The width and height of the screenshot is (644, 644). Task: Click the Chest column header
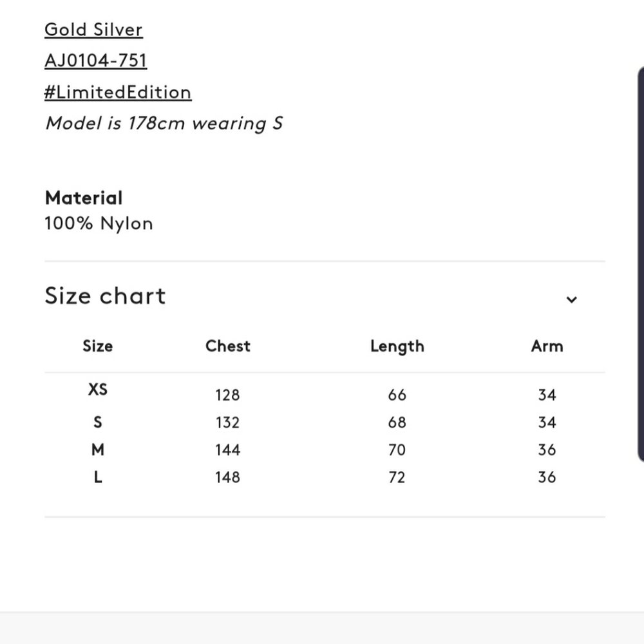[228, 346]
